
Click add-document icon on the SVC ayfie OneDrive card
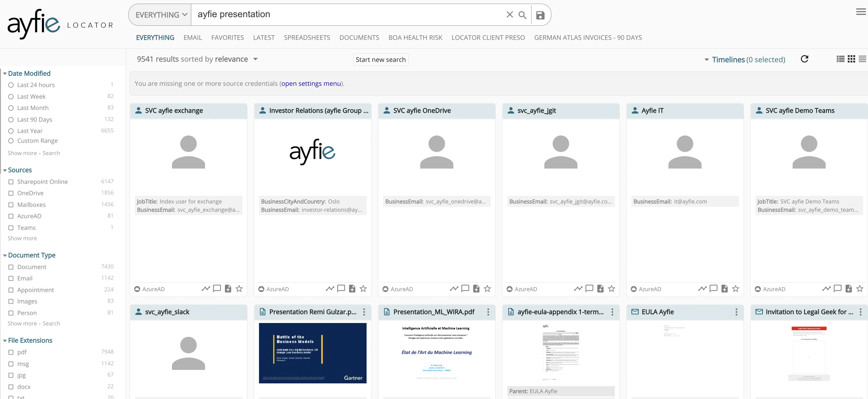click(x=476, y=288)
